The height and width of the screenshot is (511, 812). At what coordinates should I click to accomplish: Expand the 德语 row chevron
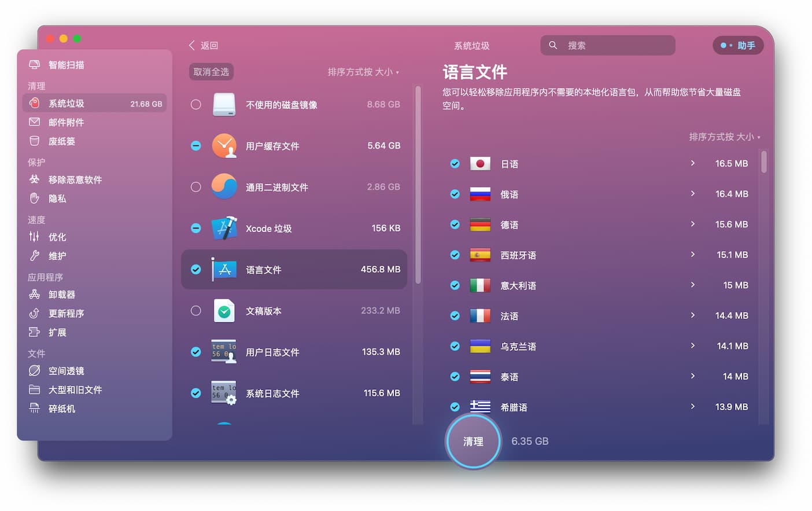pos(693,224)
